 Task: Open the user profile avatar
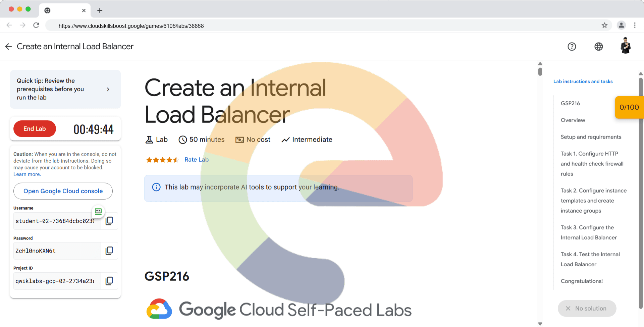(625, 46)
